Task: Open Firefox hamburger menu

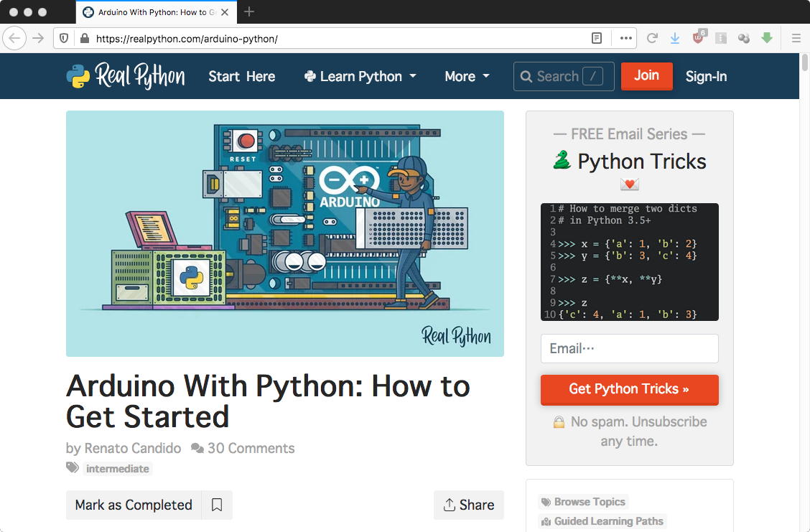Action: 796,38
